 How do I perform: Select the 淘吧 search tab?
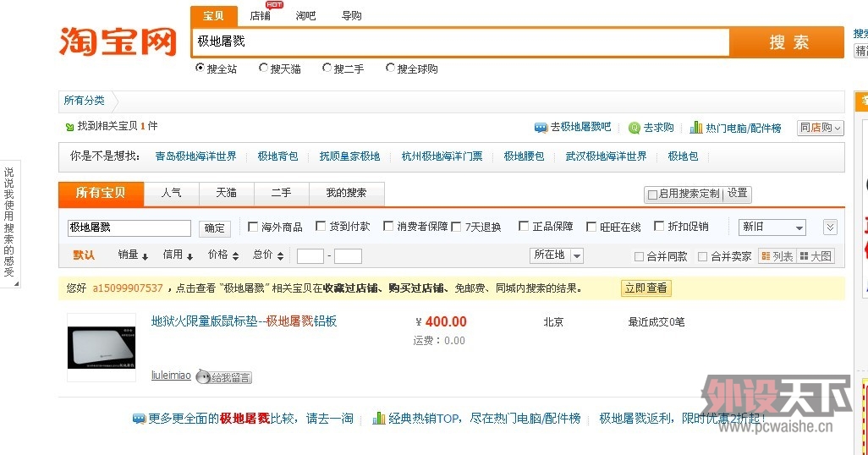(305, 16)
